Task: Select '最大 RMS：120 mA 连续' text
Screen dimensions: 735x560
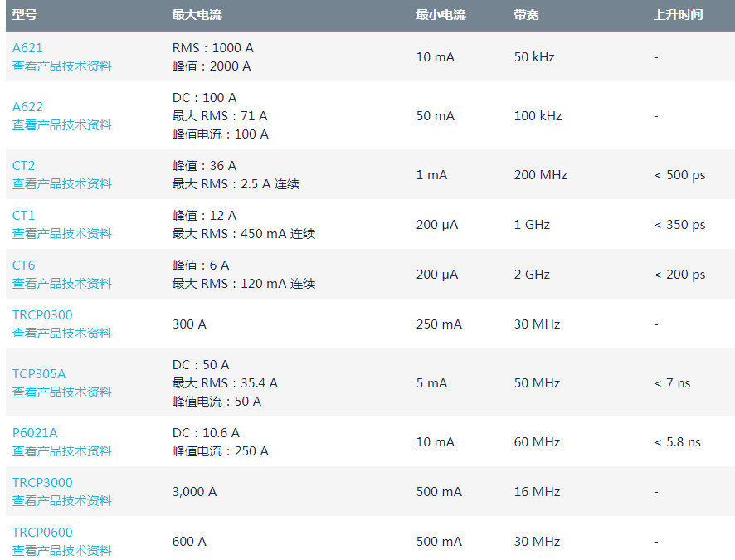Action: [244, 284]
